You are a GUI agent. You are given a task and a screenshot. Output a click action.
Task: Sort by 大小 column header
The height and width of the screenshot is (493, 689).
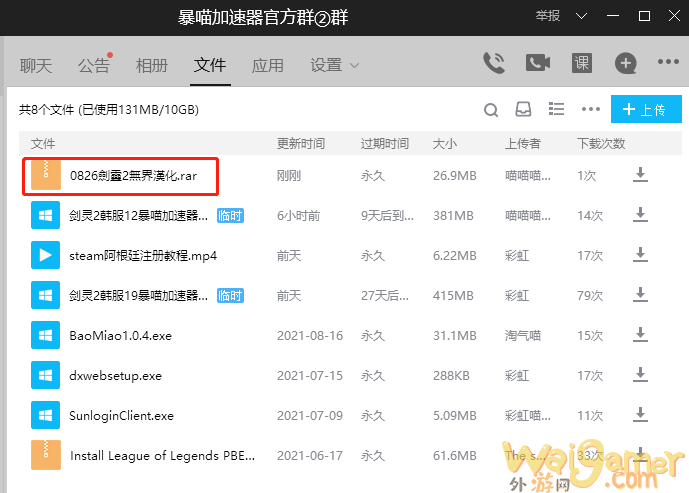tap(445, 143)
